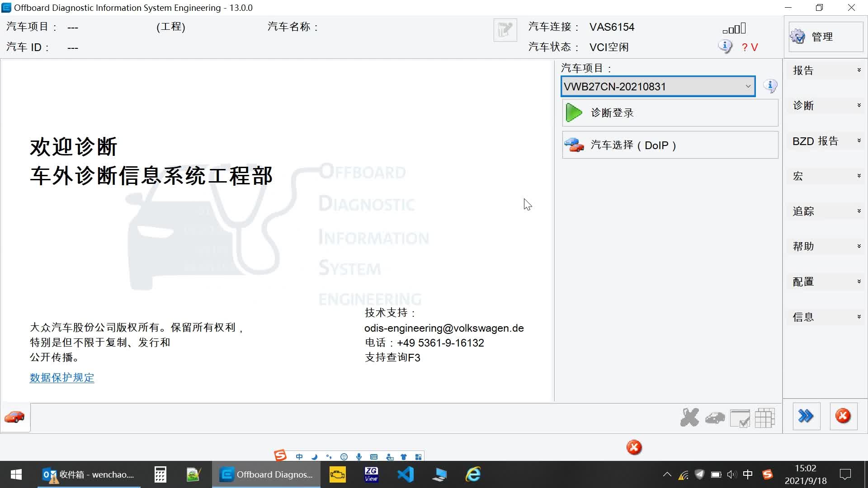Viewport: 868px width, 488px height.
Task: Click the odis-engineering@volkswagen.de email text
Action: (x=444, y=328)
